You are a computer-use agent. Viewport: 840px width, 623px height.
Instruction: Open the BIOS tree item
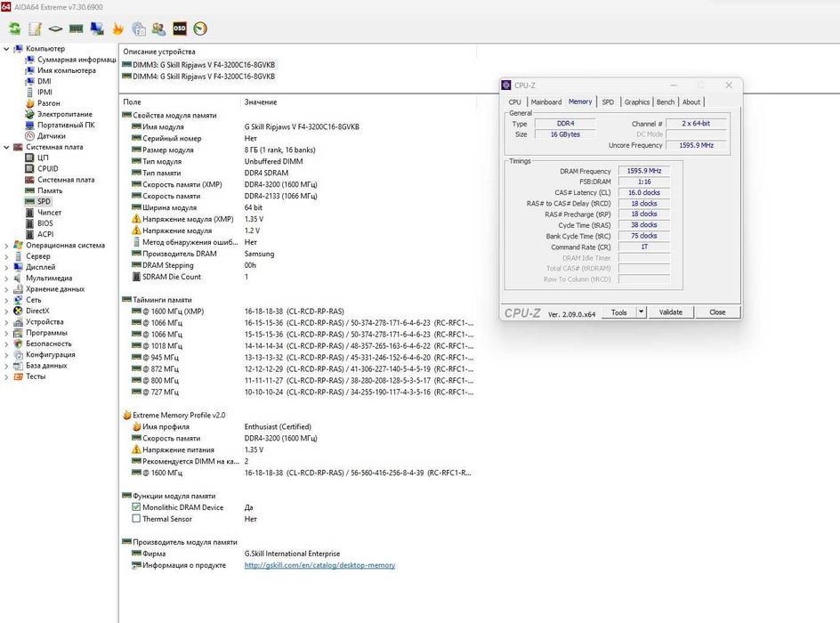pos(45,223)
